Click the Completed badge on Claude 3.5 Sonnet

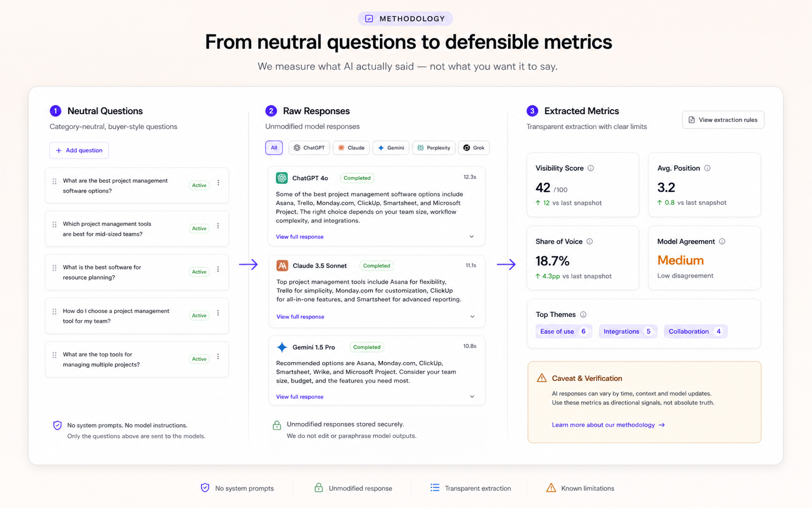(x=376, y=265)
